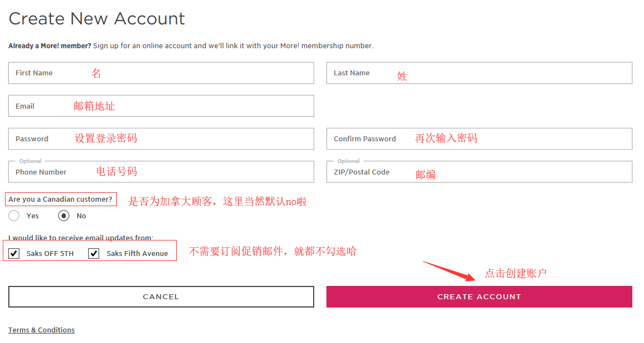This screenshot has height=343, width=644.
Task: Click the "Already a More! member?" bold text
Action: point(50,46)
